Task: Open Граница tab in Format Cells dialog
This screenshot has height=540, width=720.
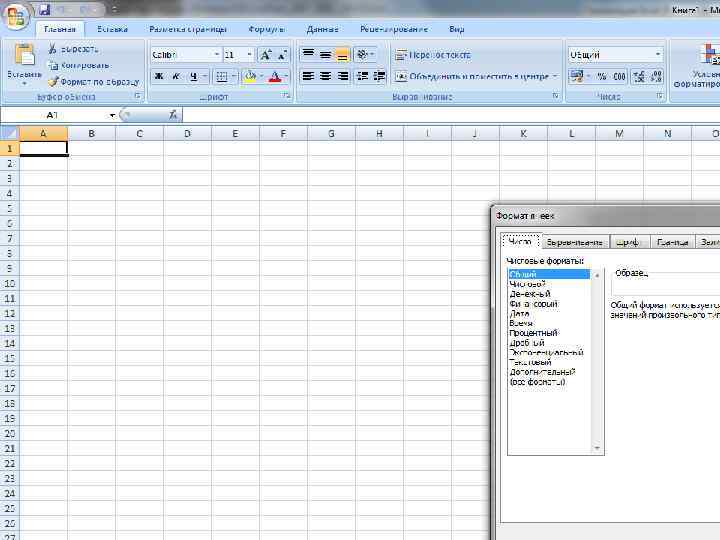Action: [x=672, y=242]
